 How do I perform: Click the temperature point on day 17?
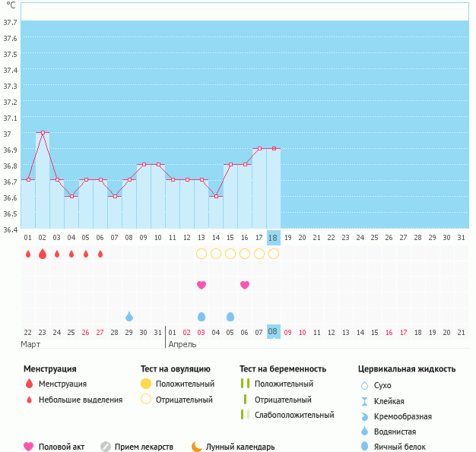259,149
